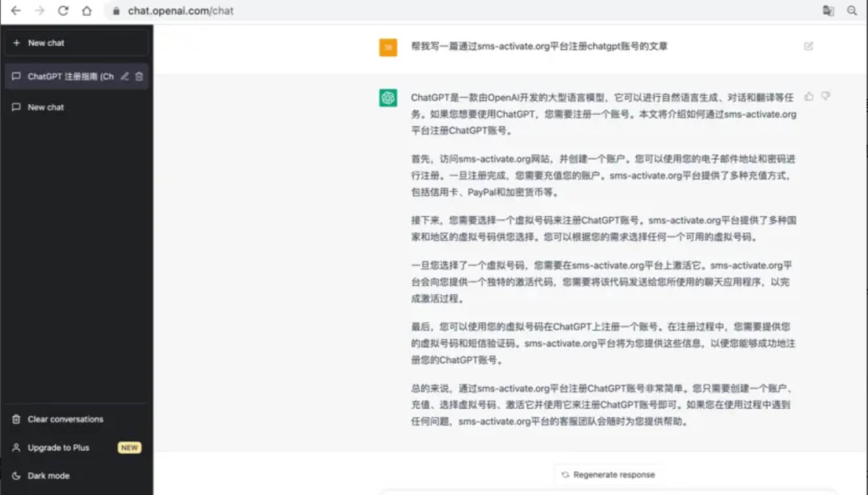The height and width of the screenshot is (495, 868).
Task: Open Upgrade to Plus
Action: (x=76, y=447)
